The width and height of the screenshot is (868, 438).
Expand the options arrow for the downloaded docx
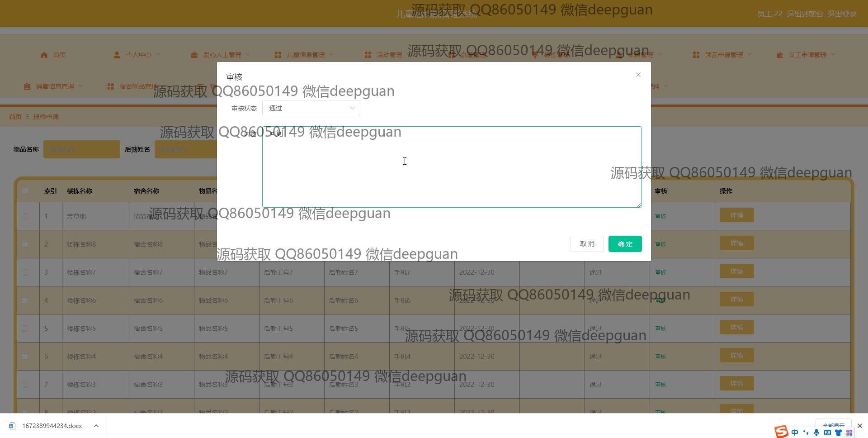pos(96,426)
